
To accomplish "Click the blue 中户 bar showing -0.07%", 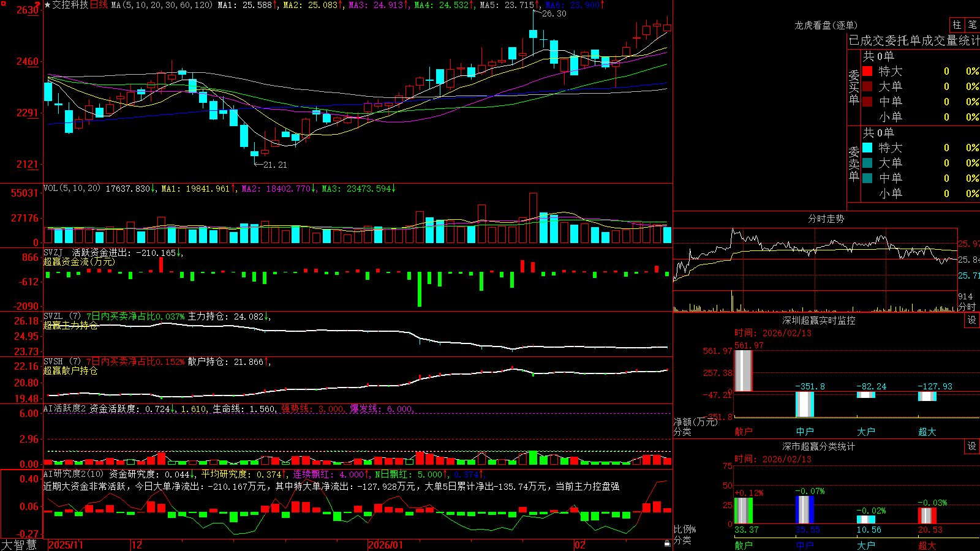I will click(x=805, y=510).
